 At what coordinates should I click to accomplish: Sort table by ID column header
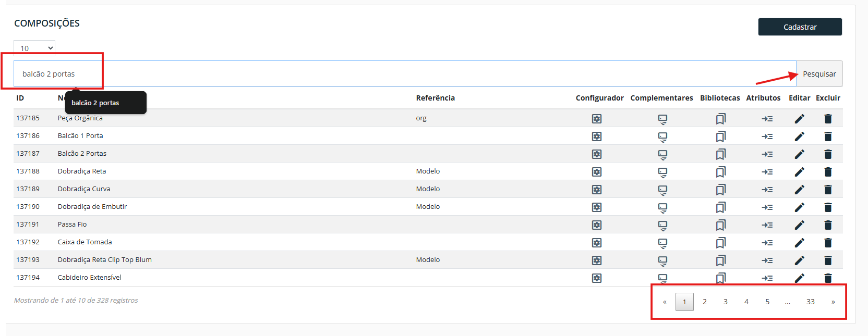tap(20, 98)
